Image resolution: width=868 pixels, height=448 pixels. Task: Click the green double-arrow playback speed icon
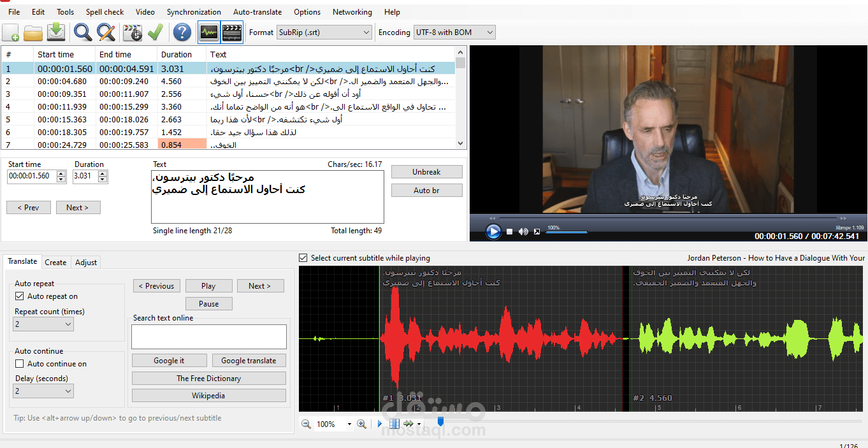click(409, 424)
